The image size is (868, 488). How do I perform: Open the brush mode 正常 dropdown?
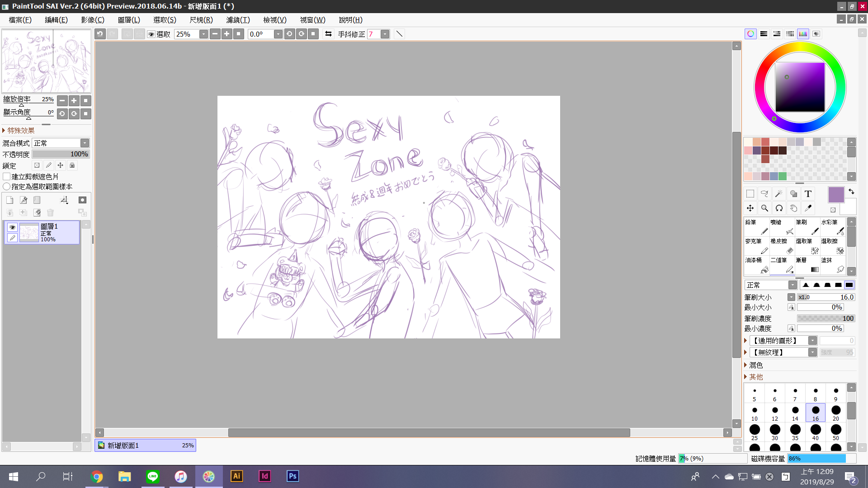793,285
